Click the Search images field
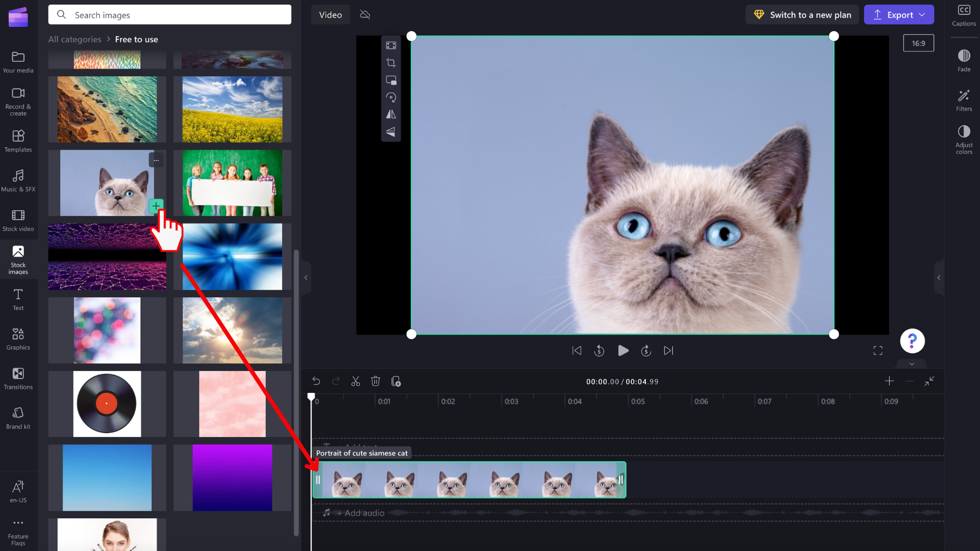 [x=169, y=15]
